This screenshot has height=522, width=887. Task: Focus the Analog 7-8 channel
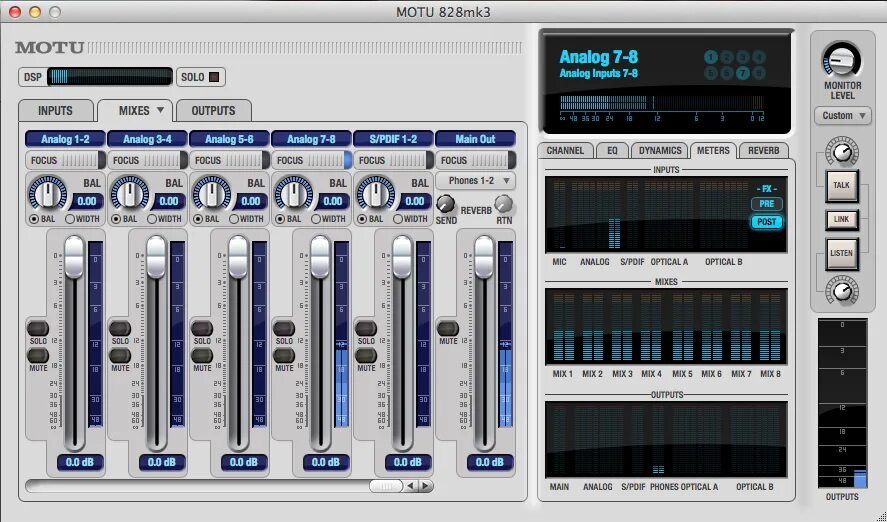311,160
